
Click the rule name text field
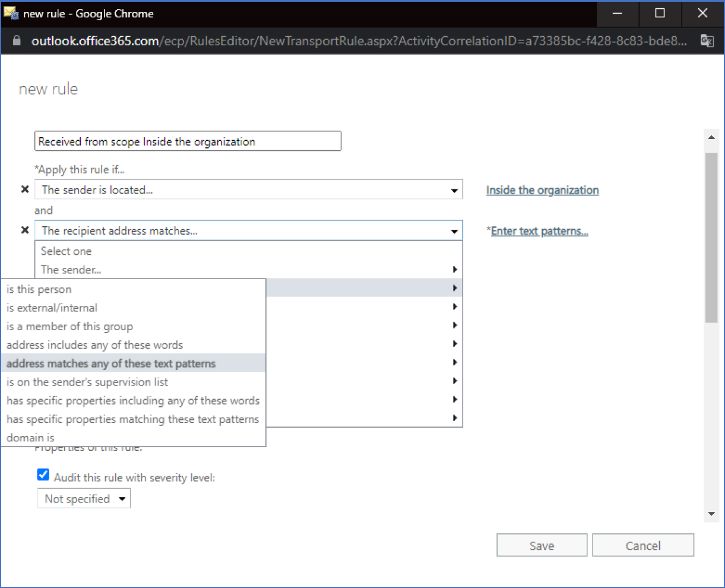click(188, 141)
